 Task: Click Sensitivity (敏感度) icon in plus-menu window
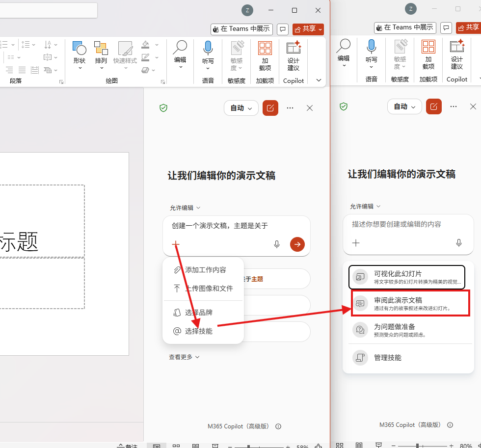[x=237, y=56]
